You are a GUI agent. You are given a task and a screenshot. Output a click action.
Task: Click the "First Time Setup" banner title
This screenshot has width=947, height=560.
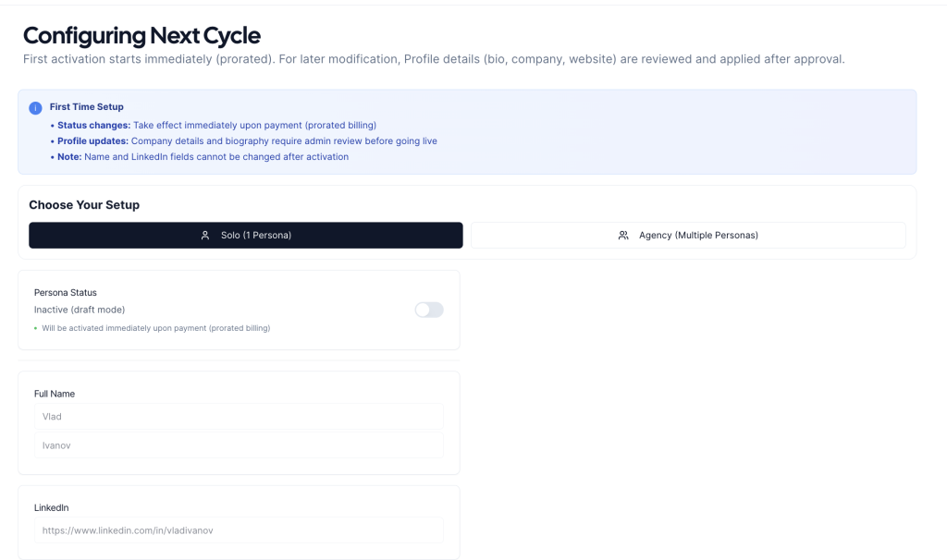(x=87, y=107)
